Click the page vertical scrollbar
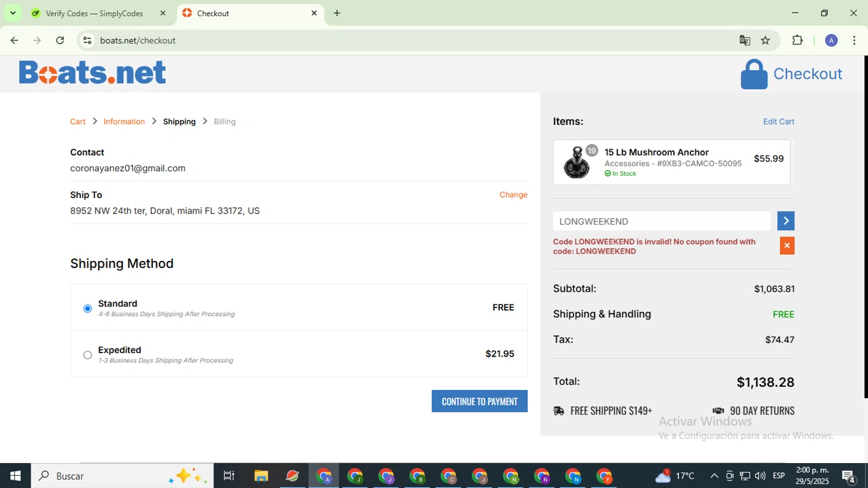Image resolution: width=868 pixels, height=488 pixels. [865, 227]
